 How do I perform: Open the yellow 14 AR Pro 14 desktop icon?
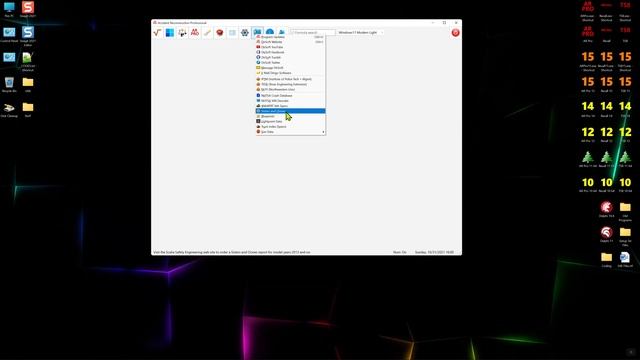coord(588,109)
